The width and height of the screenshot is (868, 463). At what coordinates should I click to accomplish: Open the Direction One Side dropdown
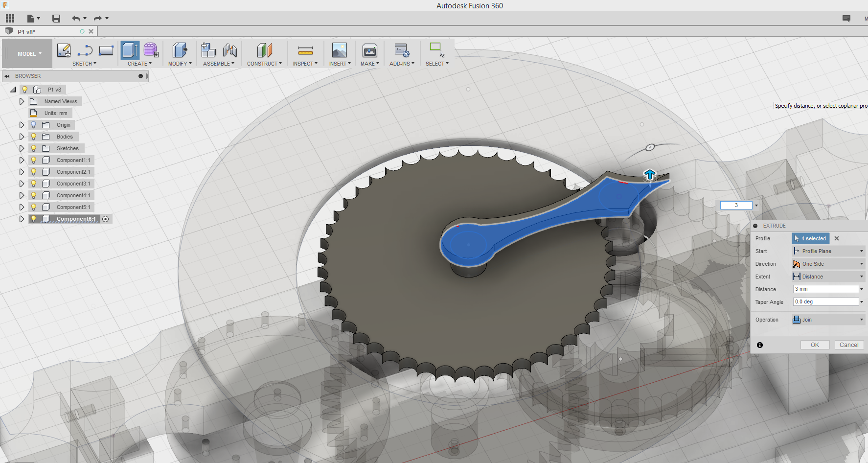tap(828, 264)
